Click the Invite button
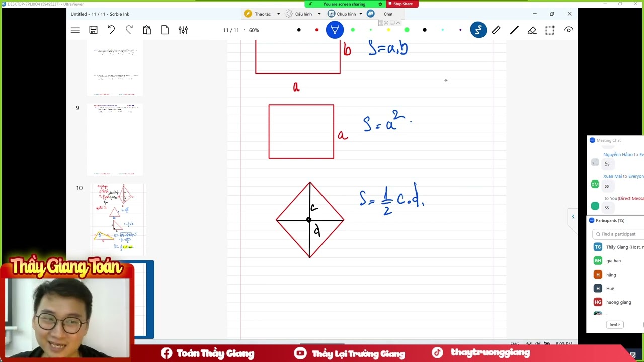Image resolution: width=644 pixels, height=362 pixels. (615, 325)
